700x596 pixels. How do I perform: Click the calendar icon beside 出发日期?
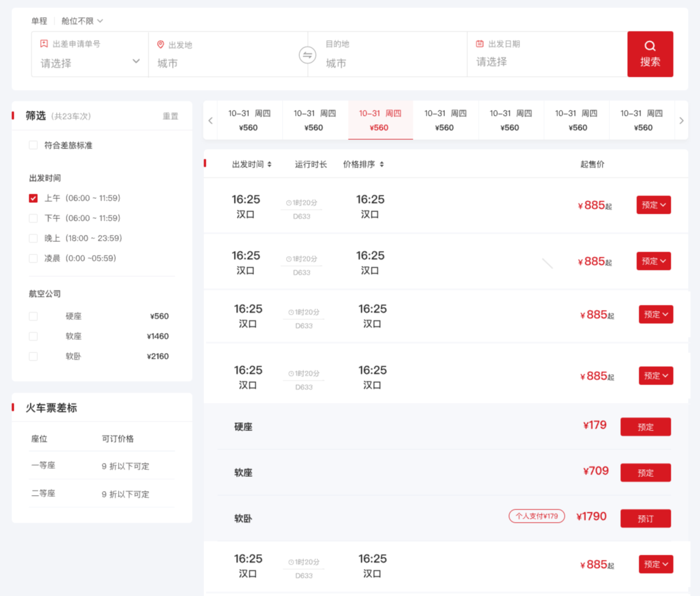[480, 44]
